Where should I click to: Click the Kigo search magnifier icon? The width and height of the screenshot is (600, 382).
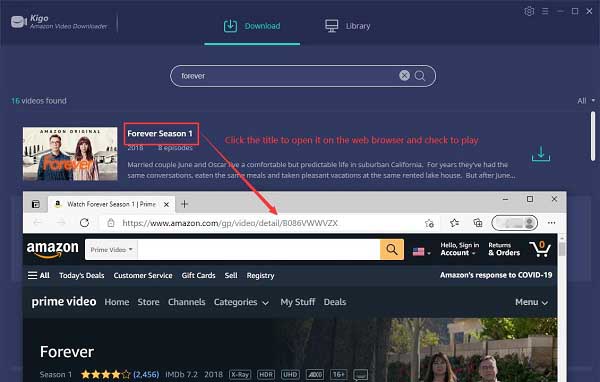(420, 76)
